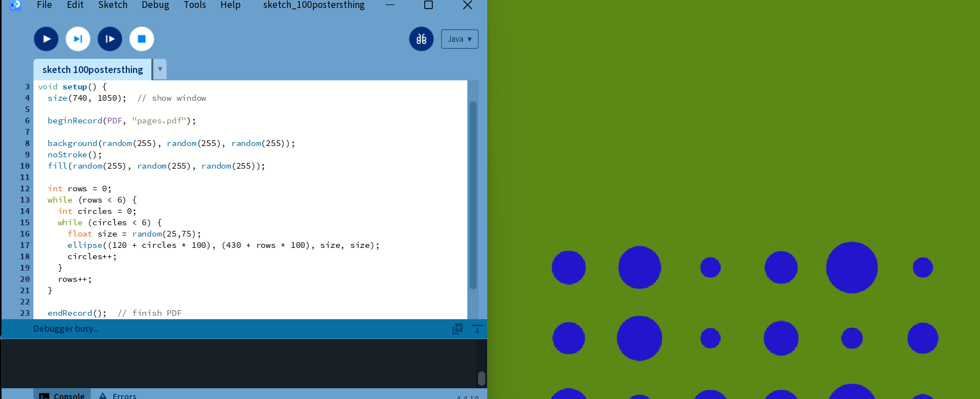Screen dimensions: 980x399
Task: Select the sketch 100postersthing tab
Action: (x=92, y=70)
